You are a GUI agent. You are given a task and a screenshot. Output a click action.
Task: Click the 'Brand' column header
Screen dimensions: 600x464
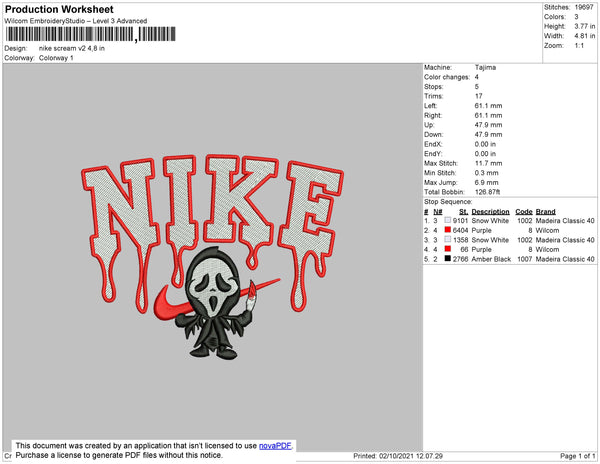coord(545,212)
